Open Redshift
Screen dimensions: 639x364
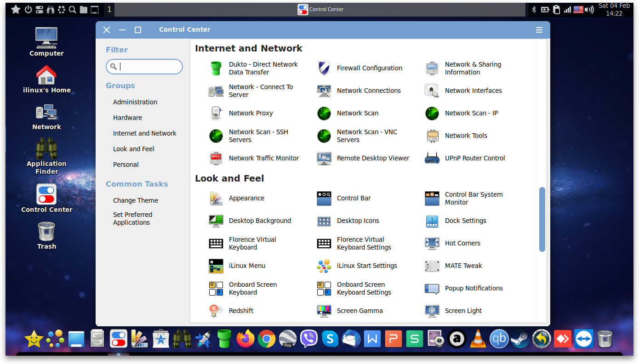coord(231,311)
